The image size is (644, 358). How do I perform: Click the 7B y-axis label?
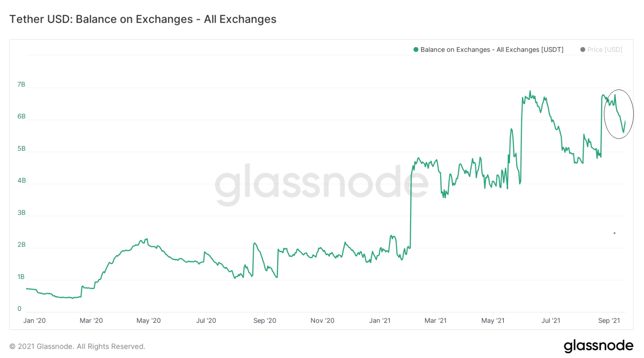(21, 85)
